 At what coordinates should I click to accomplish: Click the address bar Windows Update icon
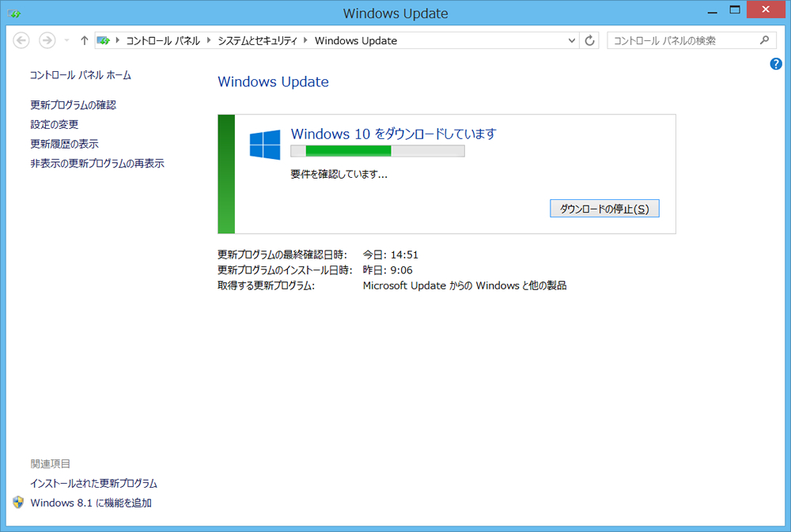[x=104, y=40]
